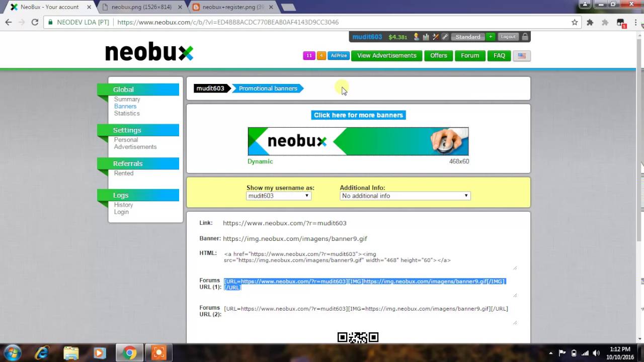Click the worker avatar icon in account bar
644x362 pixels.
pyautogui.click(x=417, y=37)
